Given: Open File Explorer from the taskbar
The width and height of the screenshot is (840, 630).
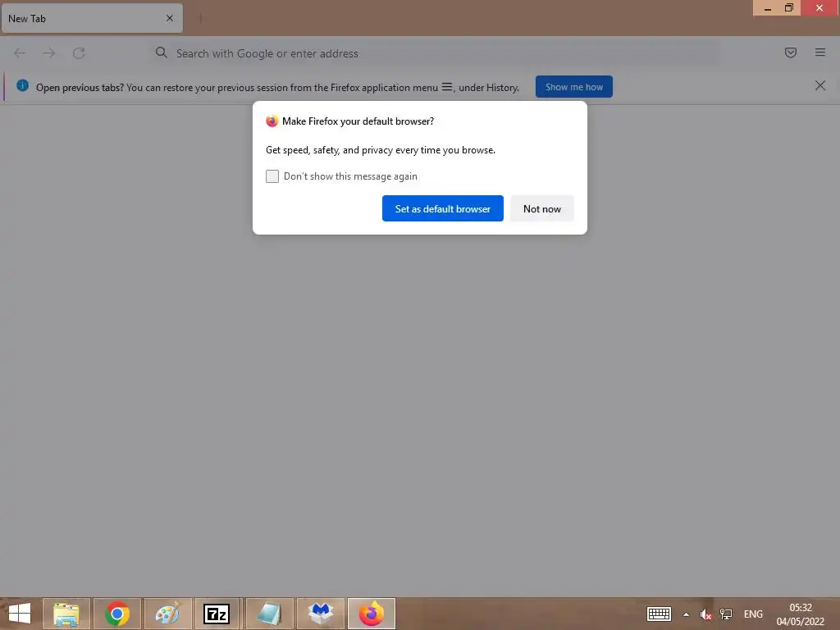Looking at the screenshot, I should [66, 614].
